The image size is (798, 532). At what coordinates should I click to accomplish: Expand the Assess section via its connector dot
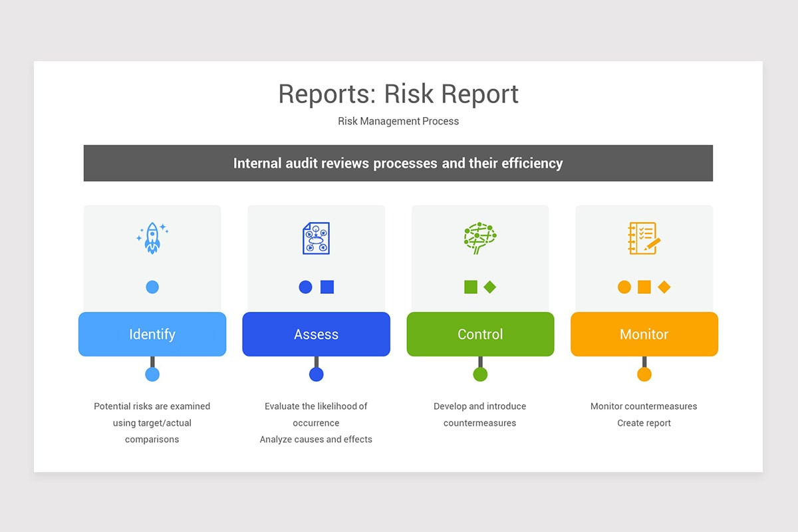(316, 374)
